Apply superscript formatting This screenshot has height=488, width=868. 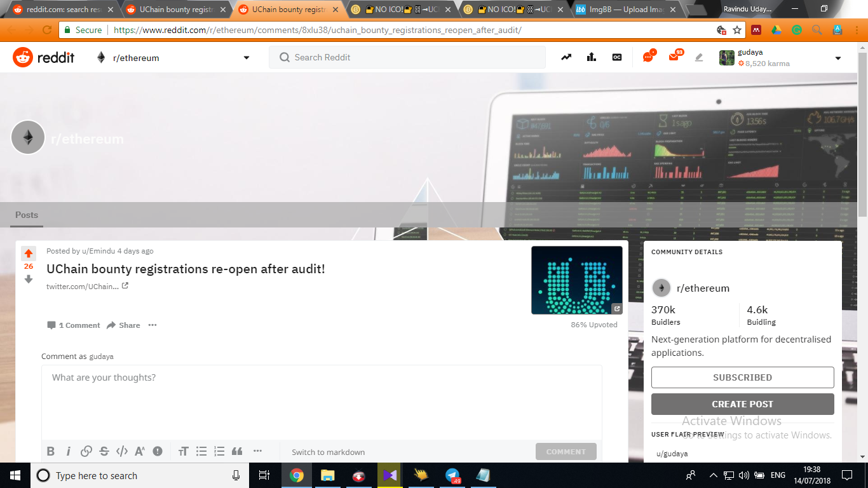coord(140,452)
